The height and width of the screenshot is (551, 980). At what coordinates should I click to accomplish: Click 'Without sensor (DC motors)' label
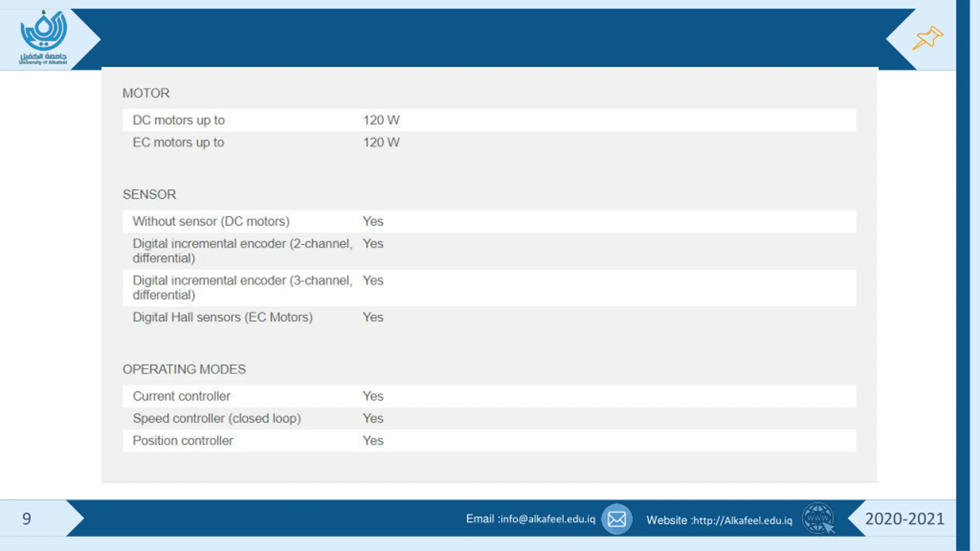click(211, 221)
